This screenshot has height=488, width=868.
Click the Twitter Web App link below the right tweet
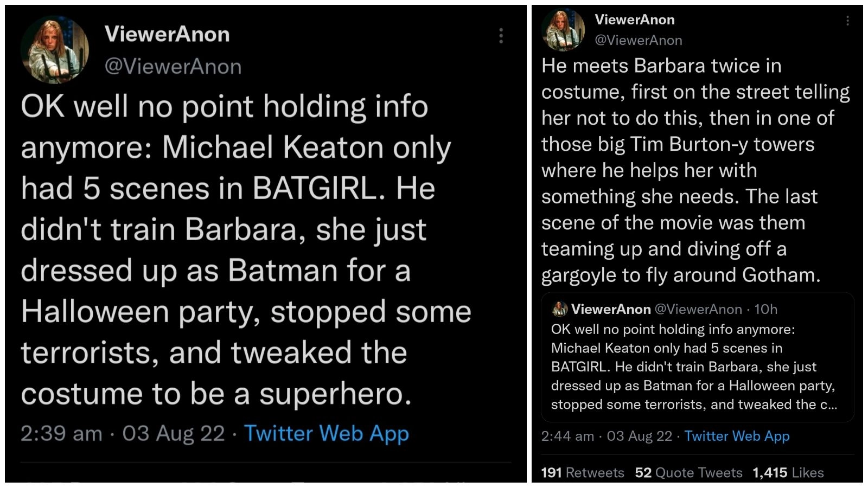(x=736, y=436)
